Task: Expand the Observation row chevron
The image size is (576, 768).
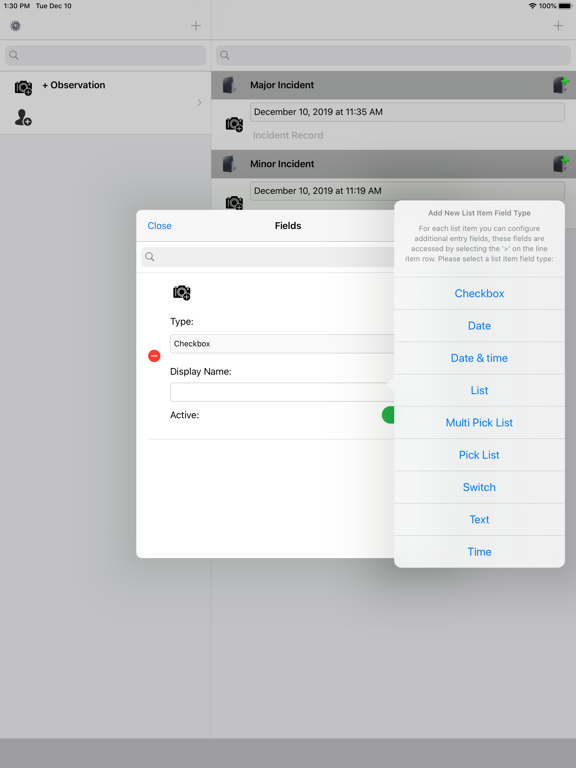Action: (199, 102)
